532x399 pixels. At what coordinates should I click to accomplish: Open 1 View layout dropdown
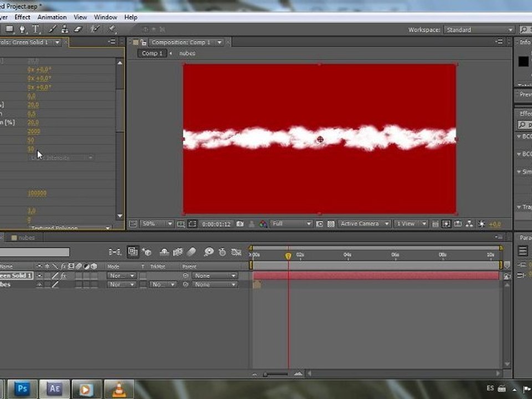coord(411,224)
